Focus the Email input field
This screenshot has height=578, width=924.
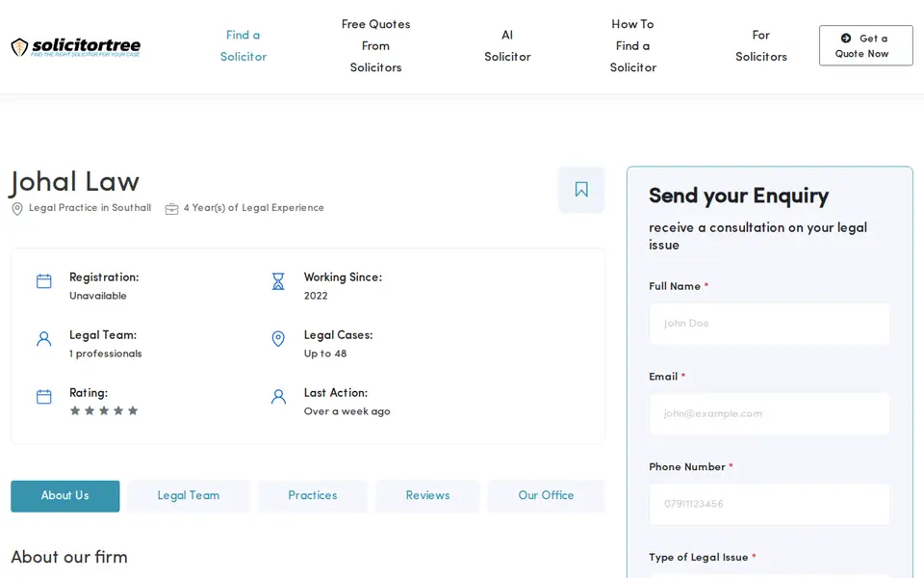770,414
